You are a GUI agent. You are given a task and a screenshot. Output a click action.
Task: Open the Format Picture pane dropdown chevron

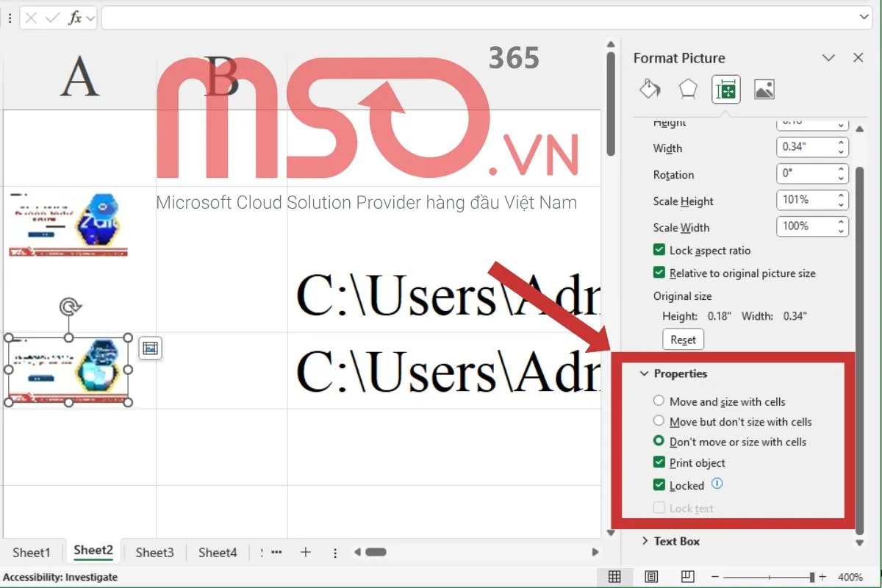828,57
